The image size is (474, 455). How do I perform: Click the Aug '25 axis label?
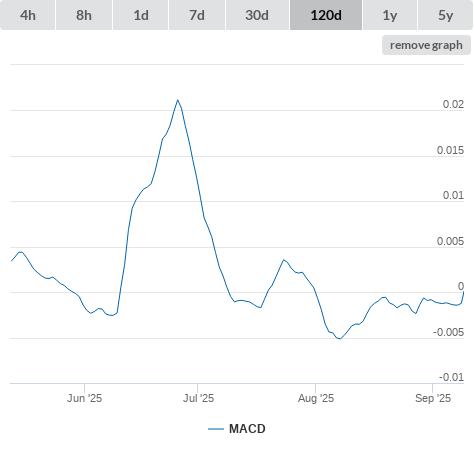click(x=316, y=398)
